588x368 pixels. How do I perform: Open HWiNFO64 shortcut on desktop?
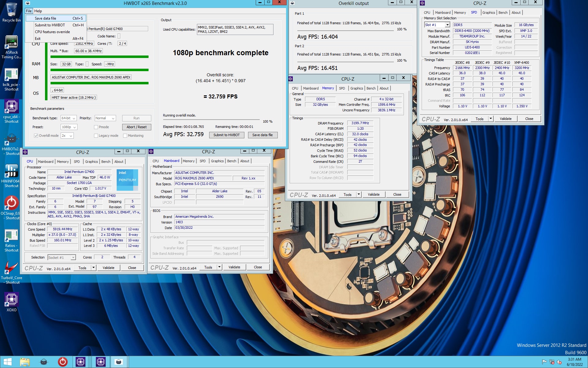click(x=11, y=176)
